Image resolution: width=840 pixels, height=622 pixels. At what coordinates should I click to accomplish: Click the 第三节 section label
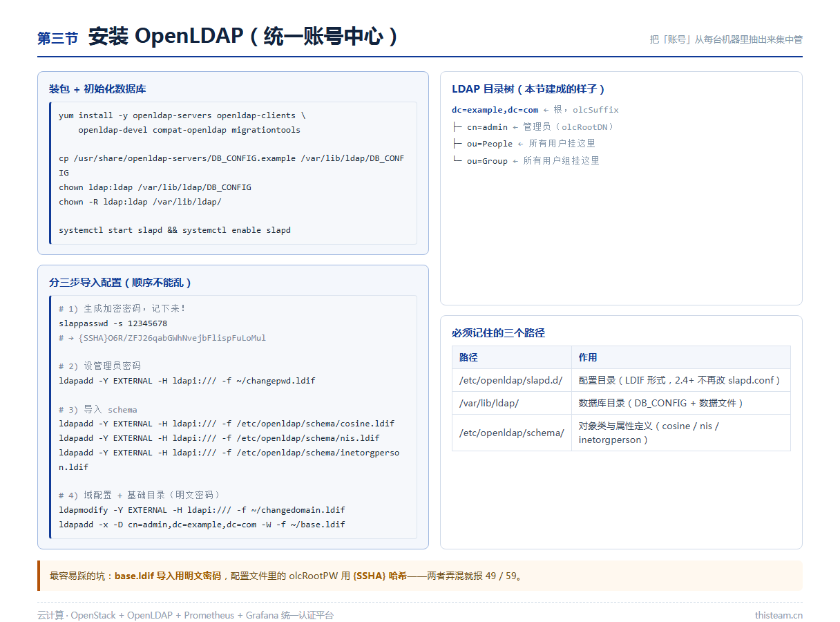58,39
